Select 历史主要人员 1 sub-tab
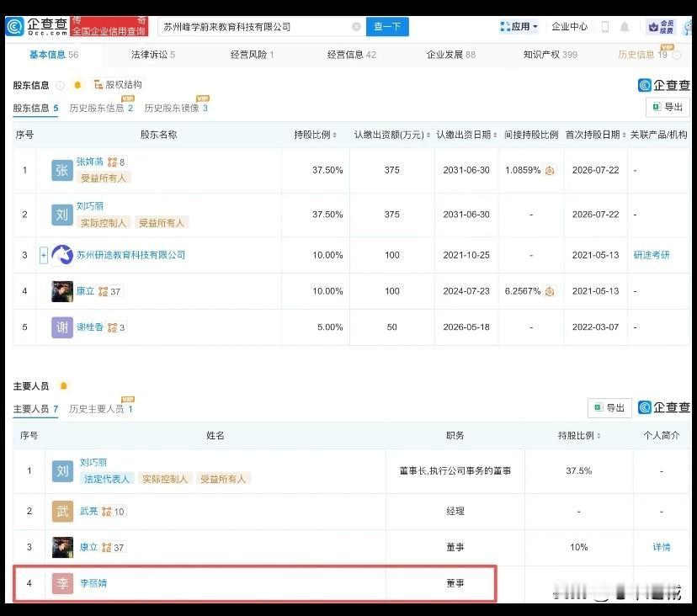Image resolution: width=697 pixels, height=616 pixels. [101, 409]
